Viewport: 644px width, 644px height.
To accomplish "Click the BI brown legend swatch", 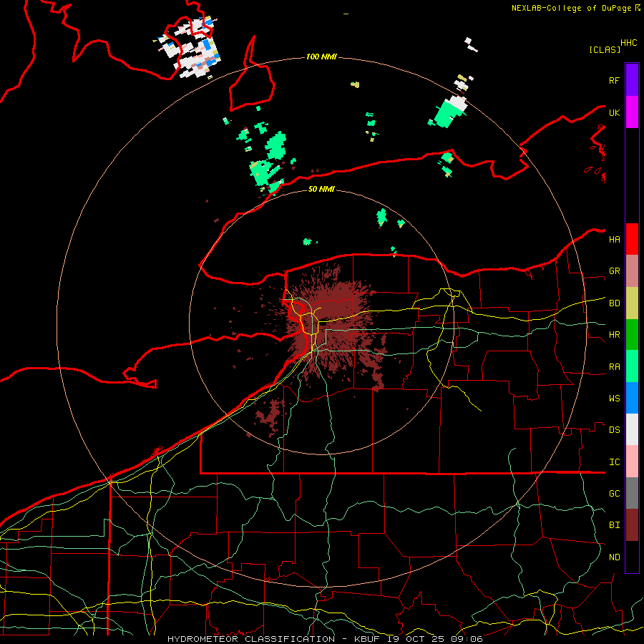I will coord(632,525).
